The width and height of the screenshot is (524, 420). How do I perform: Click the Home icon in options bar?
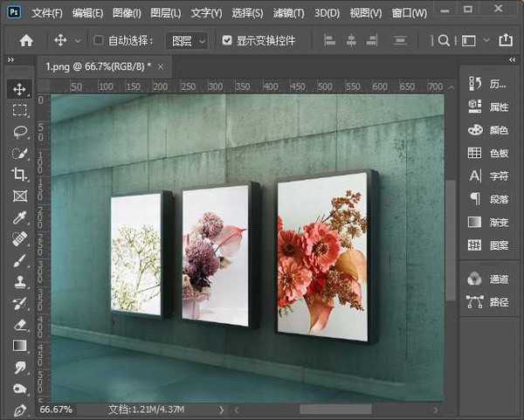[26, 40]
